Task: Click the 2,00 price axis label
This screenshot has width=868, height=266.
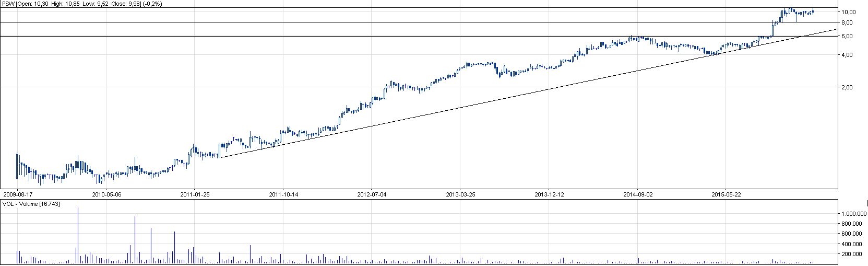Action: point(847,87)
